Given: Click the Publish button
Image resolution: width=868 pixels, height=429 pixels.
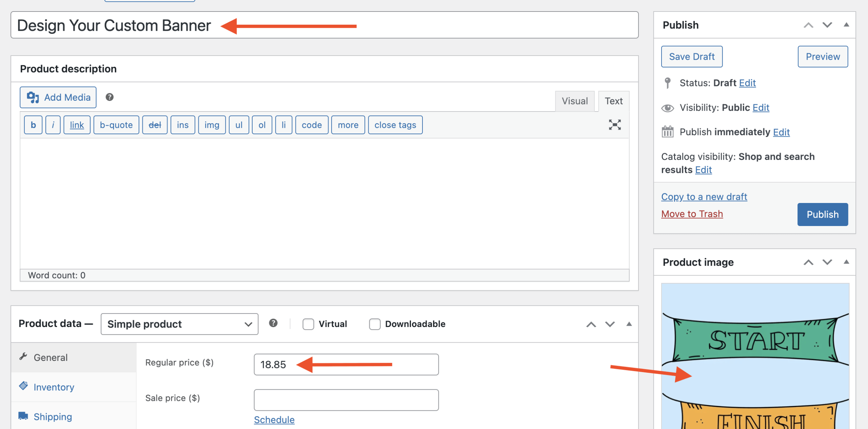Looking at the screenshot, I should (x=823, y=214).
